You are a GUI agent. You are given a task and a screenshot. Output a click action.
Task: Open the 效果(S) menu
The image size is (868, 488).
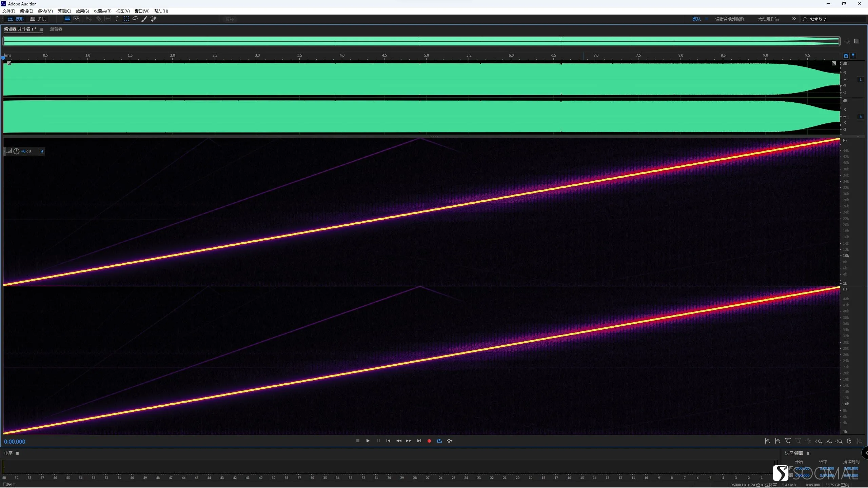82,11
